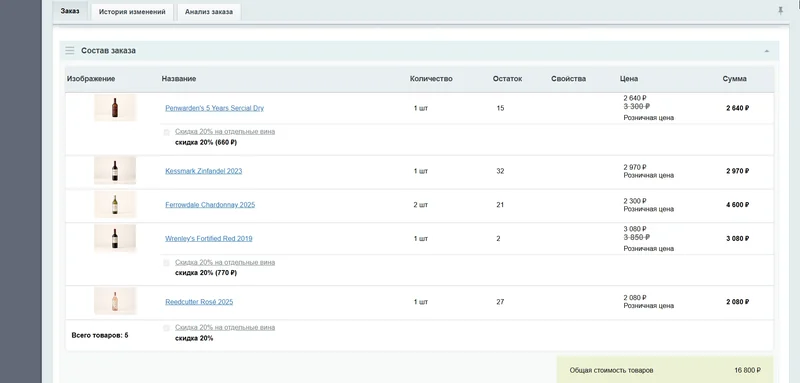Toggle discount checkbox under Penwarden's Sercial Dry
Screen dimensions: 800x383
(166, 132)
